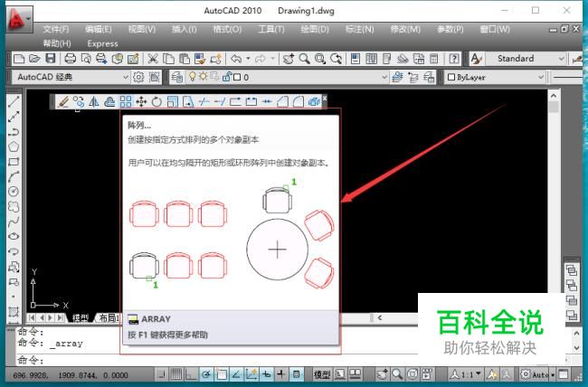Expand the workspace switching arrow in status bar
This screenshot has width=588, height=387.
(553, 374)
